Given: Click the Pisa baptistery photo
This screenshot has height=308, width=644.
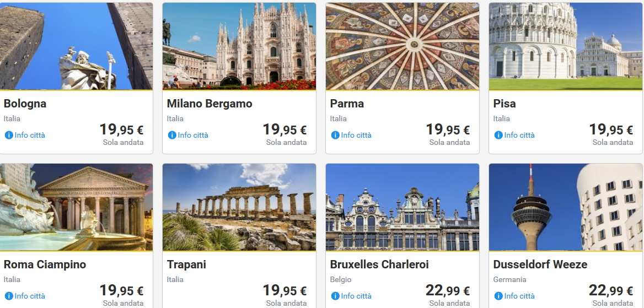Looking at the screenshot, I should point(566,46).
